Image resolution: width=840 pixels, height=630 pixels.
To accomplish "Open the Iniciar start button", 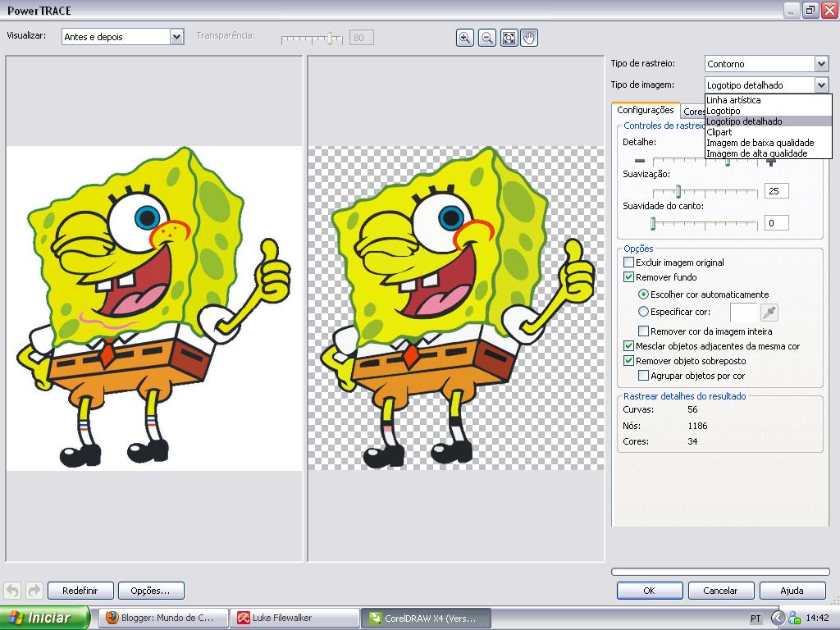I will pos(45,619).
